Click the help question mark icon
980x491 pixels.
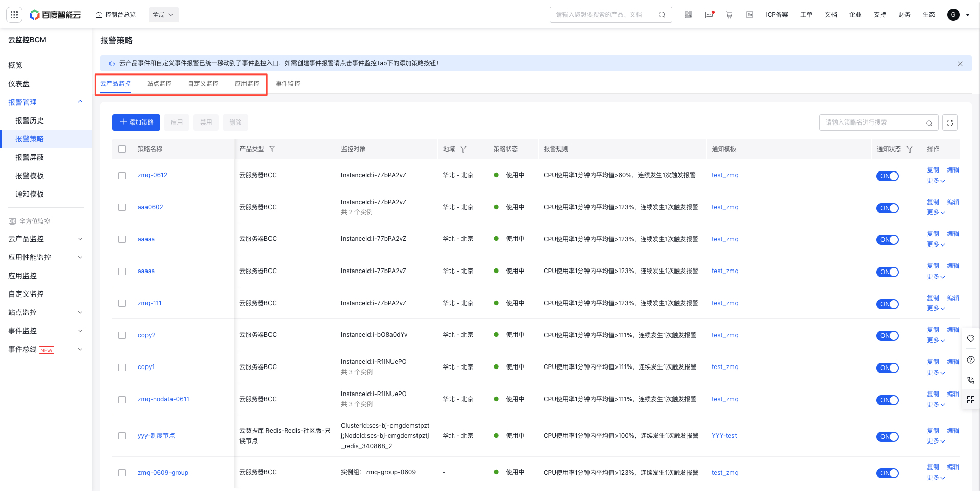tap(971, 360)
